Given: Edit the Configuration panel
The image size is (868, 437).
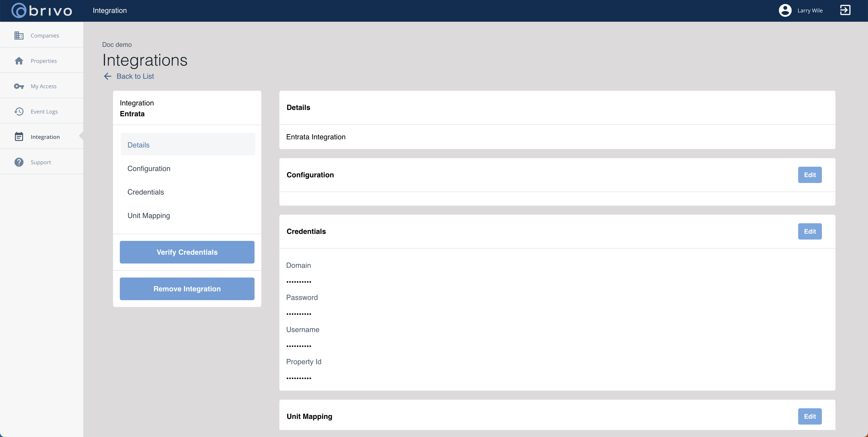Looking at the screenshot, I should pyautogui.click(x=810, y=175).
